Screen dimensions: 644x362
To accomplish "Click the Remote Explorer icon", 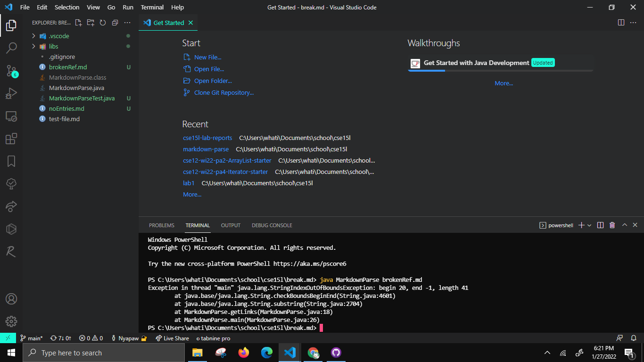I will [11, 116].
